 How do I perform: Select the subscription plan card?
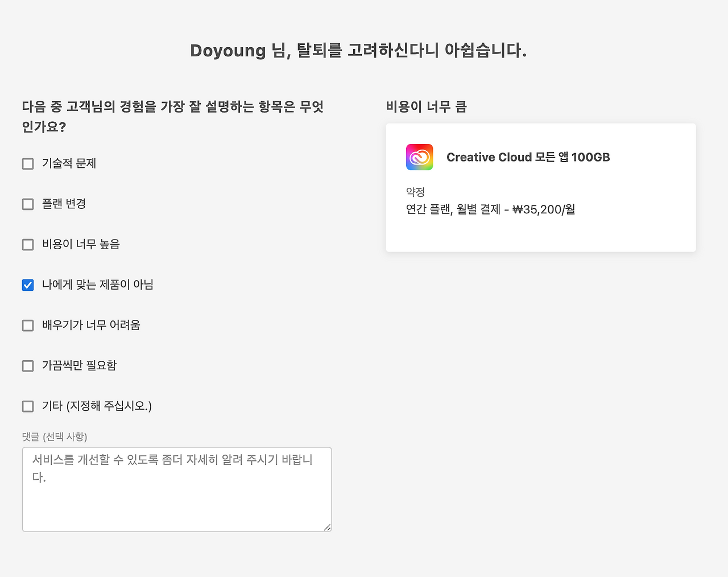540,187
